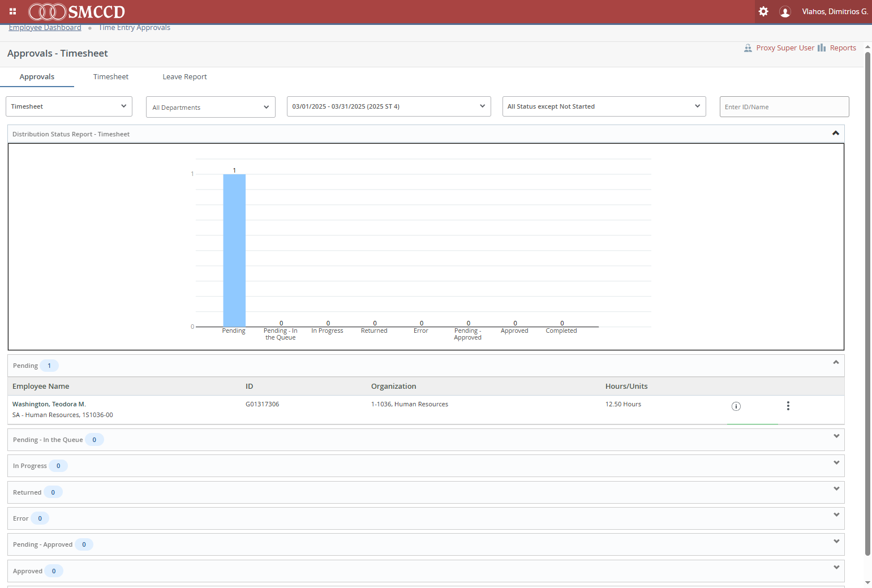Click the SA - Human Resources, 1S1036-00 position text
The image size is (872, 588).
tap(63, 415)
